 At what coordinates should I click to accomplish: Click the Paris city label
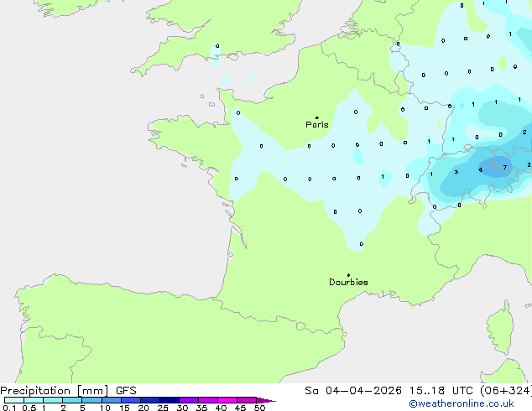coord(317,124)
